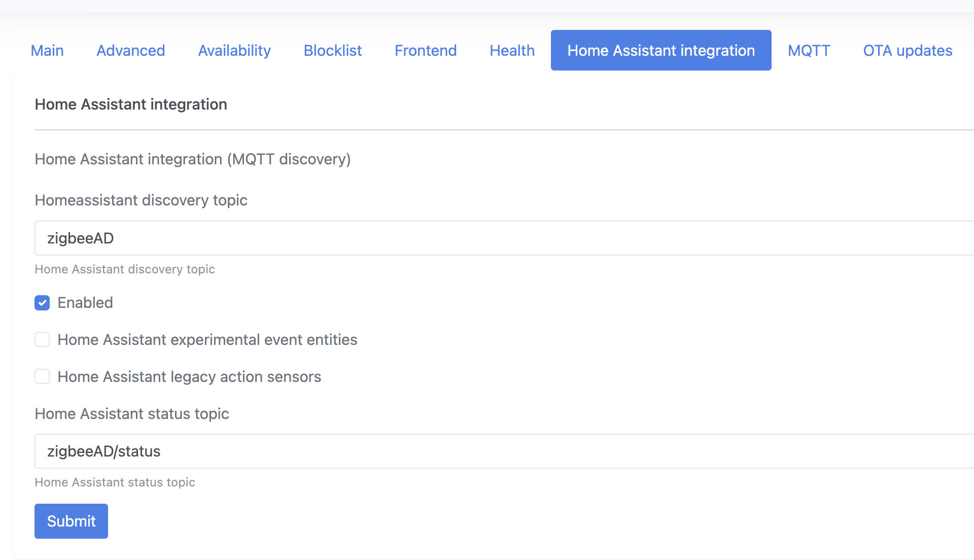This screenshot has width=974, height=560.
Task: Open the Frontend settings tab
Action: coord(426,51)
